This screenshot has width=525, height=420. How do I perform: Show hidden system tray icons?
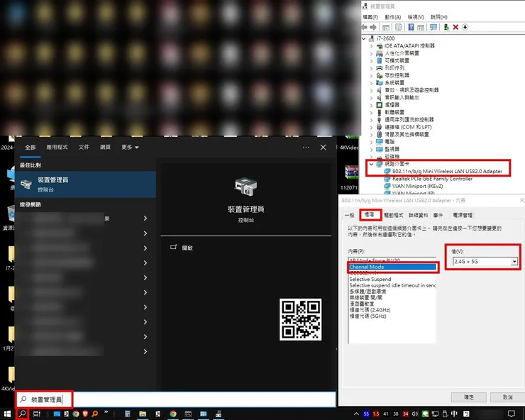(356, 414)
